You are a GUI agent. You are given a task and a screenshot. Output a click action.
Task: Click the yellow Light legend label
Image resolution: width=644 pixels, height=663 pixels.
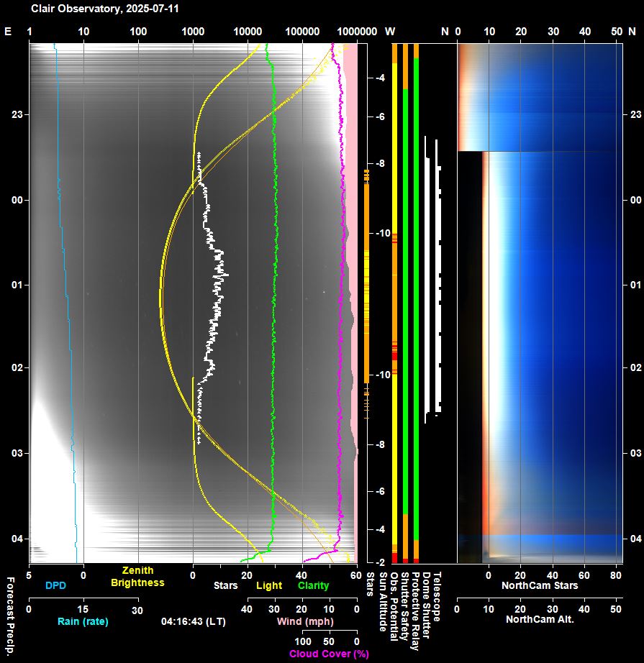(269, 586)
